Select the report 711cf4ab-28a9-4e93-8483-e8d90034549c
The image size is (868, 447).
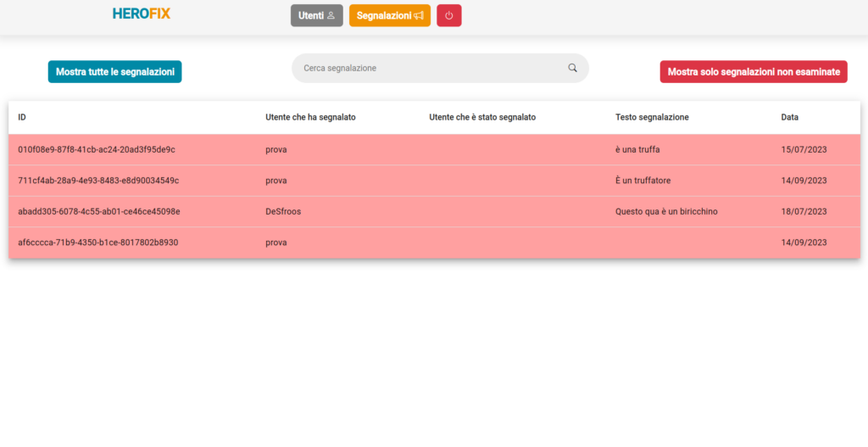[434, 181]
